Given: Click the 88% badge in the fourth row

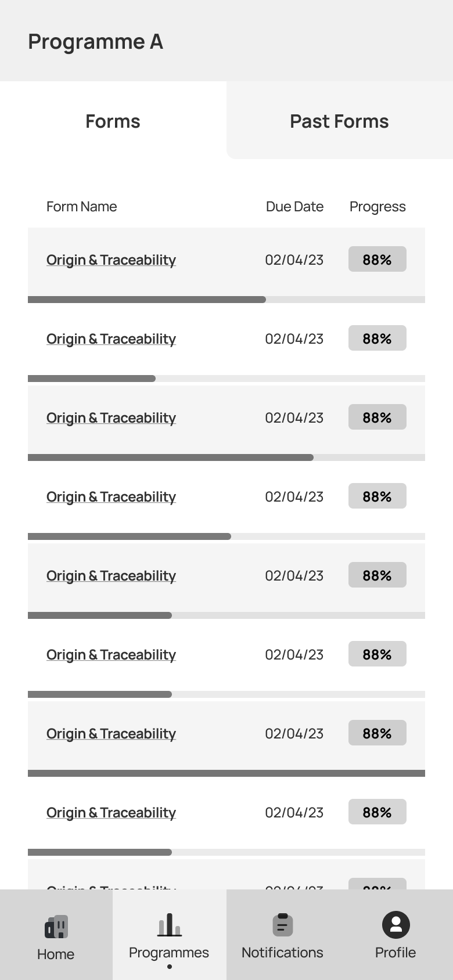Looking at the screenshot, I should tap(378, 496).
